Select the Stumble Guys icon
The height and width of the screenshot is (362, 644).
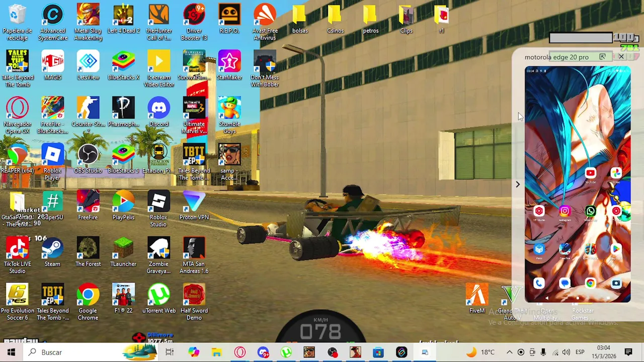coord(229,116)
